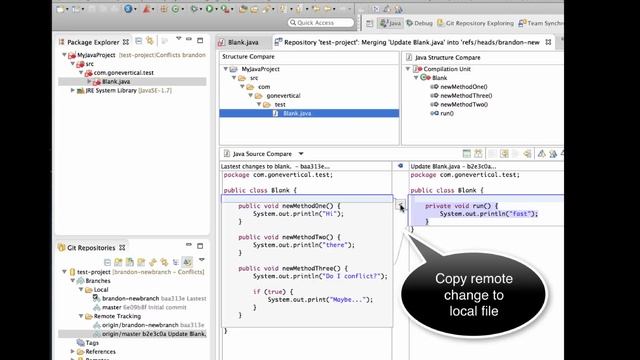640x360 pixels.
Task: Click the New Java Class icon
Action: tap(175, 9)
